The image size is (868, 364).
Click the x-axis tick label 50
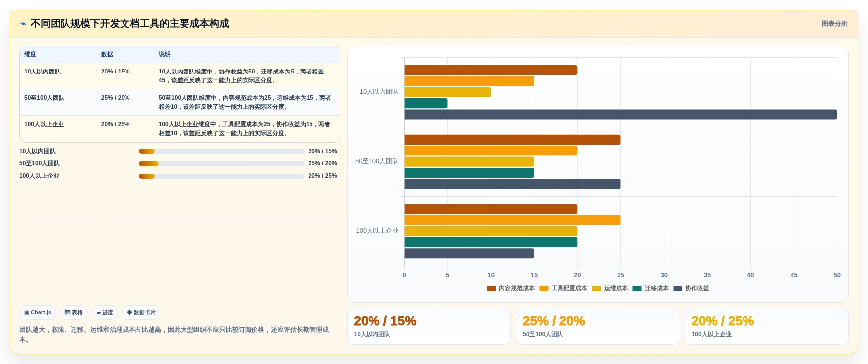pyautogui.click(x=837, y=275)
